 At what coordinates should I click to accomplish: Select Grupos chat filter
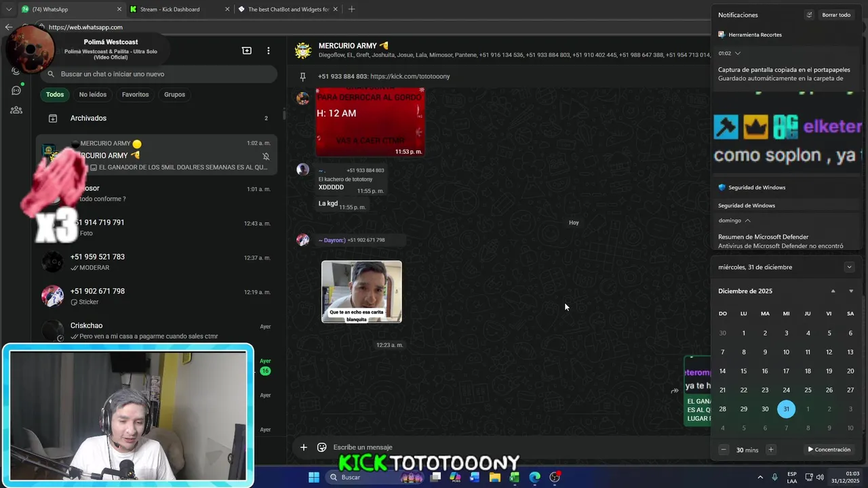[x=174, y=94]
